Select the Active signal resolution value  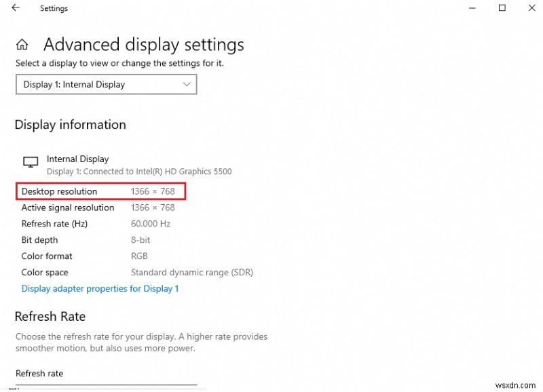pyautogui.click(x=153, y=208)
